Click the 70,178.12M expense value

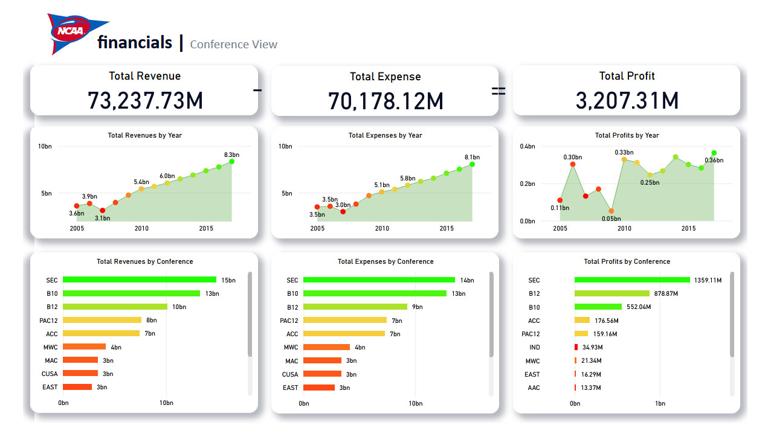click(x=385, y=101)
